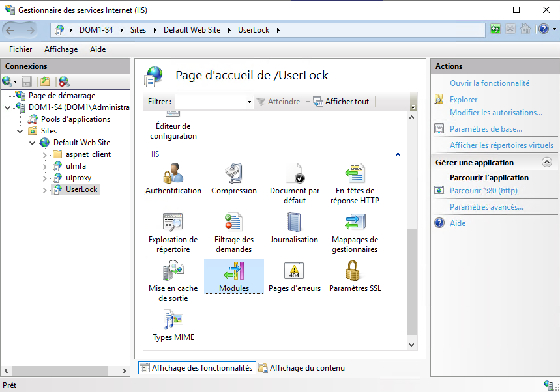The height and width of the screenshot is (392, 560).
Task: Open the Journalisation feature icon
Action: [295, 223]
